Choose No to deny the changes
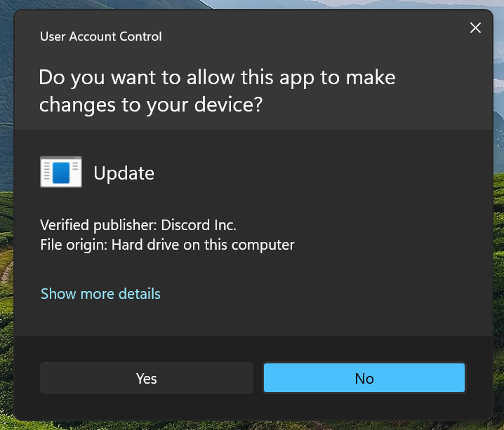504x430 pixels. coord(364,378)
